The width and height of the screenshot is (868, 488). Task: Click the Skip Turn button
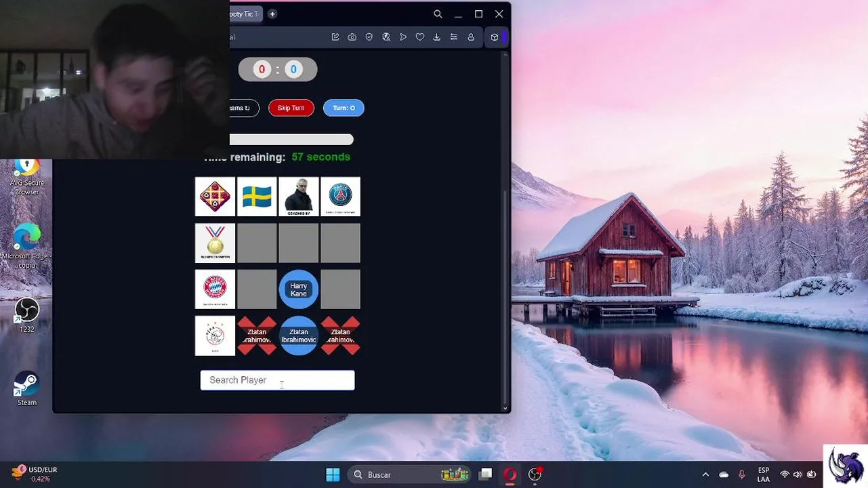pyautogui.click(x=291, y=108)
